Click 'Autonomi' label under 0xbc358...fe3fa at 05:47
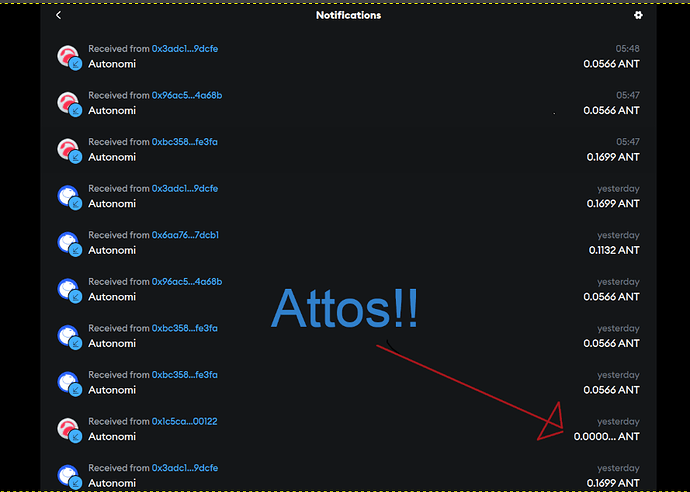This screenshot has width=690, height=492. (112, 157)
